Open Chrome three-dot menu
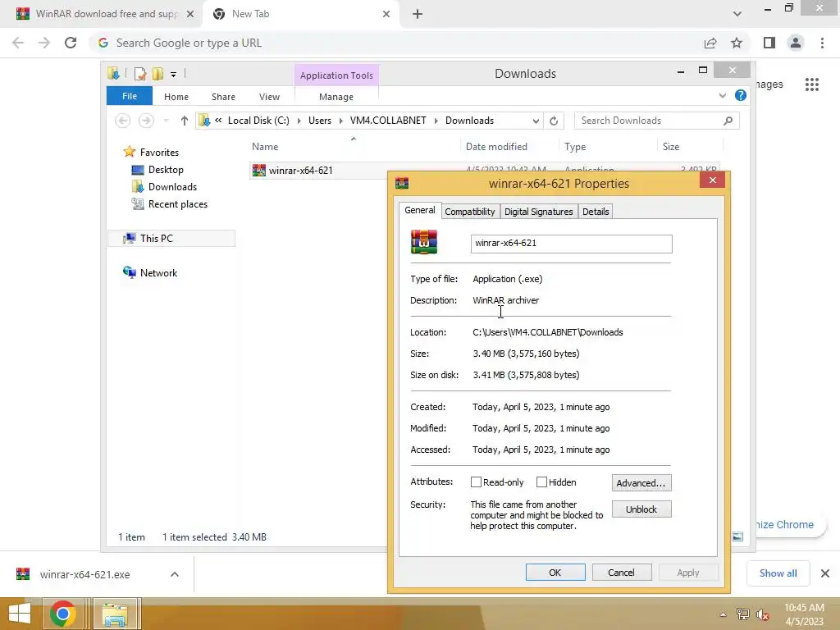 pyautogui.click(x=822, y=43)
